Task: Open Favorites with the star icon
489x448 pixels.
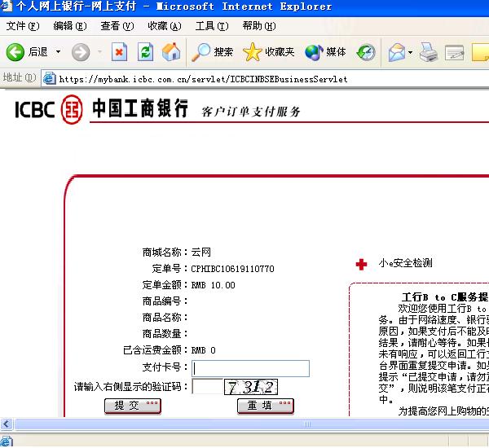Action: (x=252, y=52)
